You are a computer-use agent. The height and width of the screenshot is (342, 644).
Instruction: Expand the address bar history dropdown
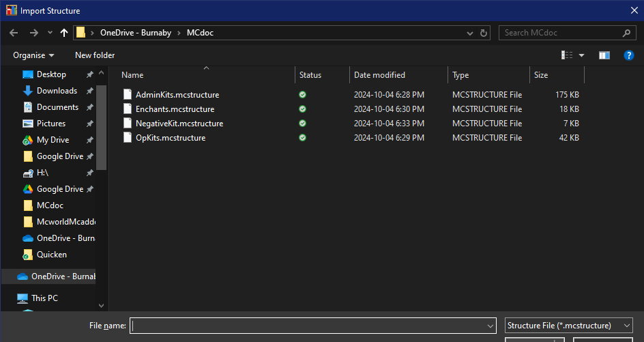470,33
